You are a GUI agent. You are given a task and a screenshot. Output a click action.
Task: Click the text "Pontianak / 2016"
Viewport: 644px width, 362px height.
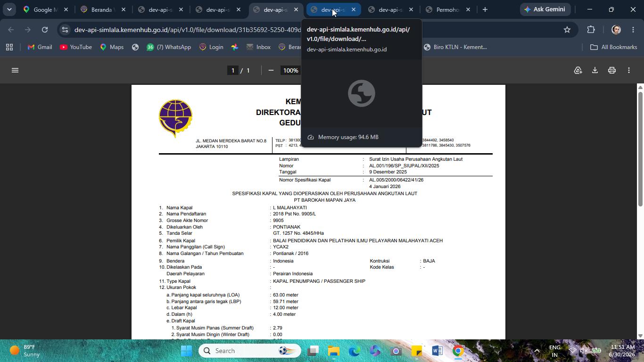pyautogui.click(x=290, y=254)
